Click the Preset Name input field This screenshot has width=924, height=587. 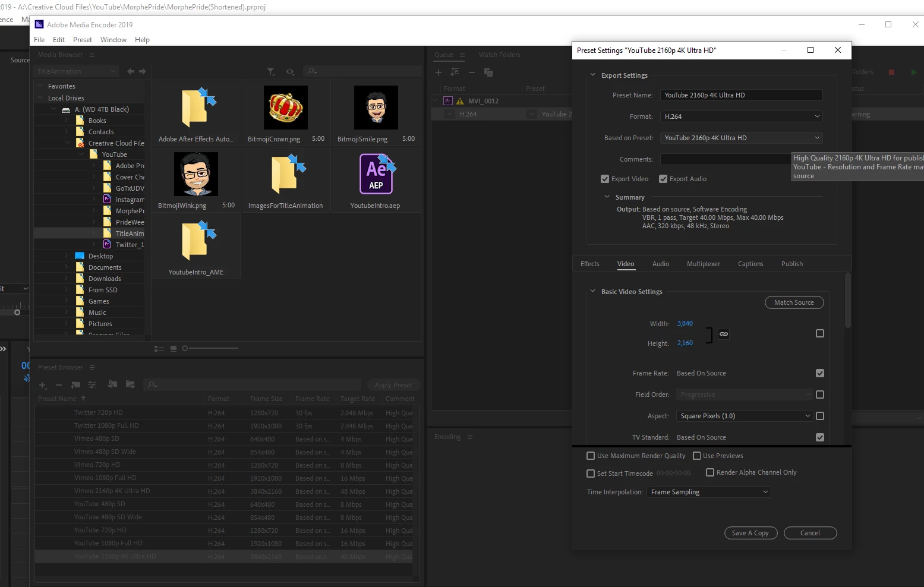[x=742, y=95]
